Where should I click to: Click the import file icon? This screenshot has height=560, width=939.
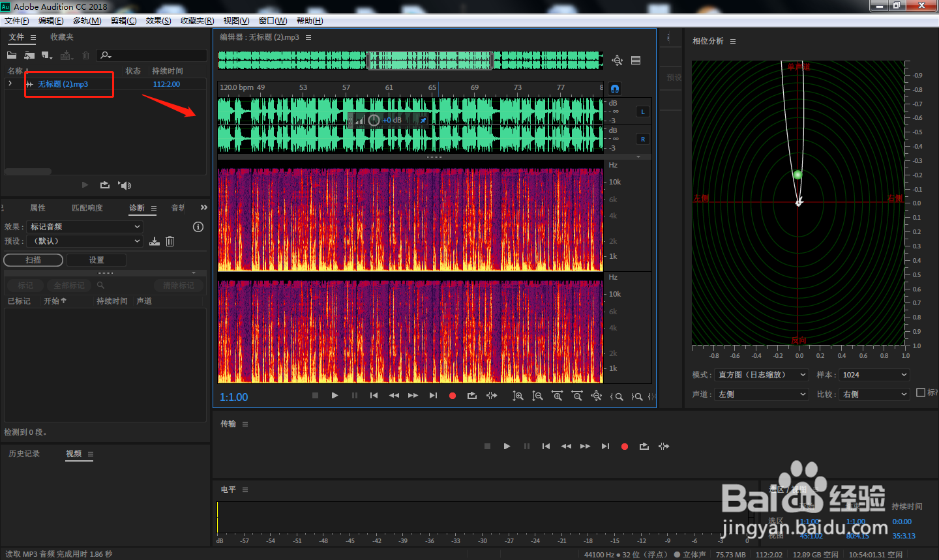point(29,55)
